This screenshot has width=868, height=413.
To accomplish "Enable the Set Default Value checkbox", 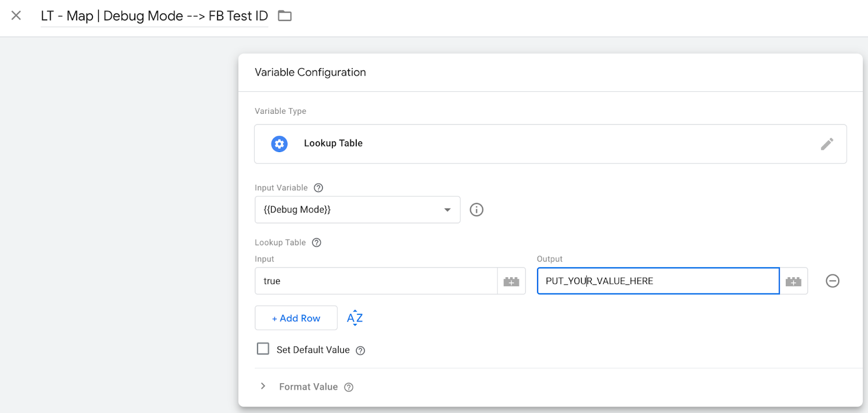I will [x=263, y=349].
